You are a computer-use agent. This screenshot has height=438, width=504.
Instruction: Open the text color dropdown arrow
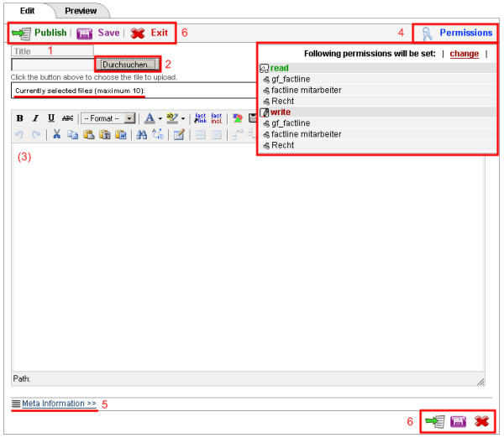160,118
